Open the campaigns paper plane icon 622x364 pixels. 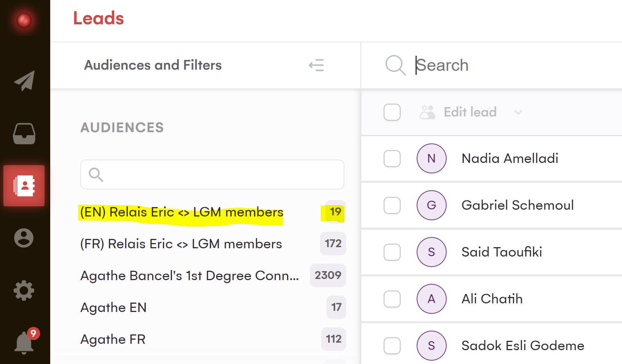click(24, 81)
